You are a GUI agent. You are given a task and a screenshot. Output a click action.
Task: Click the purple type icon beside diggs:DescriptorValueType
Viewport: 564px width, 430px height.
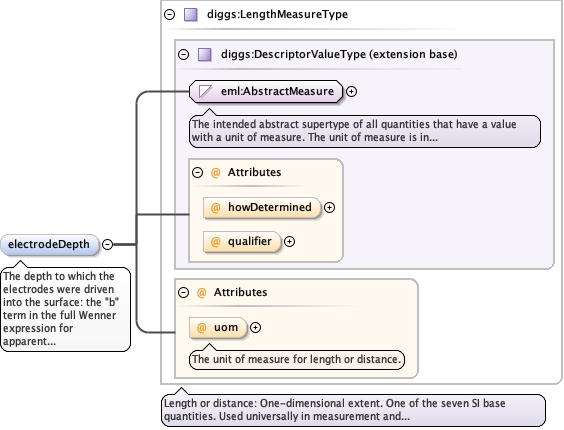click(x=205, y=55)
